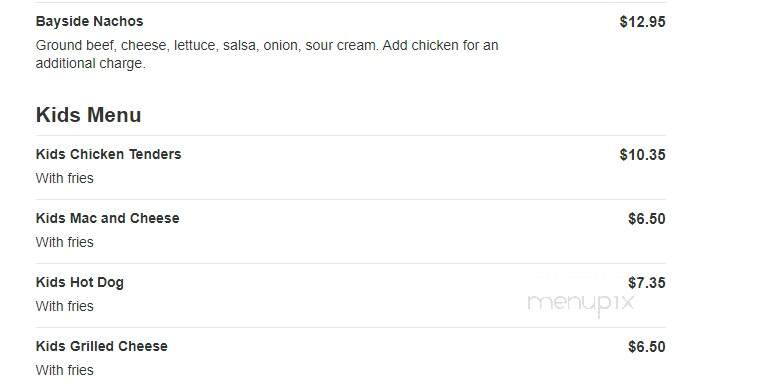The height and width of the screenshot is (385, 760).
Task: Click 'With fries' under Kids Chicken Tenders
Action: click(64, 178)
